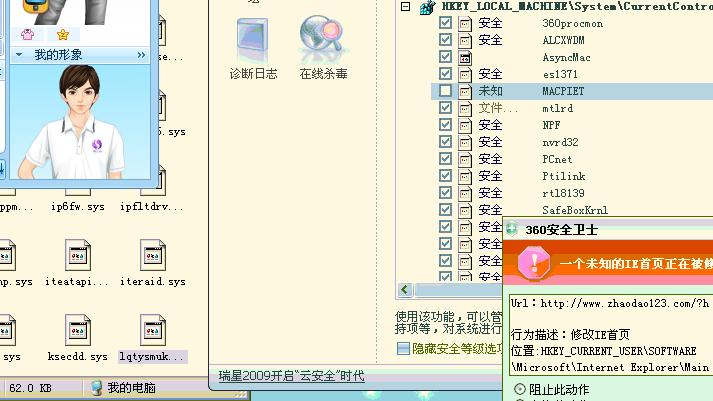Click the ksecdd.sys file name label

click(x=77, y=356)
